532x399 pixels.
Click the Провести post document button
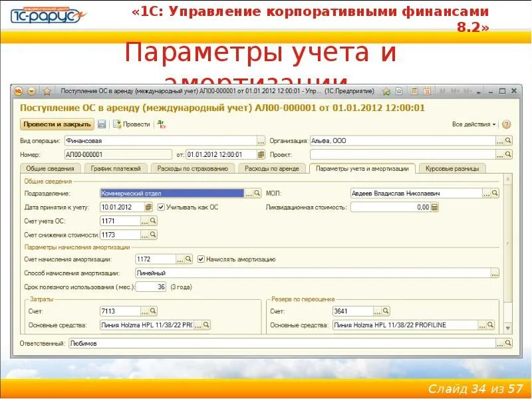pos(132,124)
